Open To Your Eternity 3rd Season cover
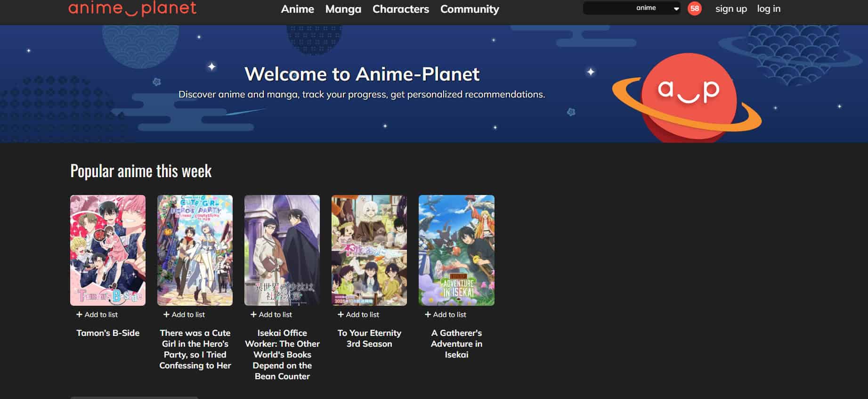 (x=369, y=250)
